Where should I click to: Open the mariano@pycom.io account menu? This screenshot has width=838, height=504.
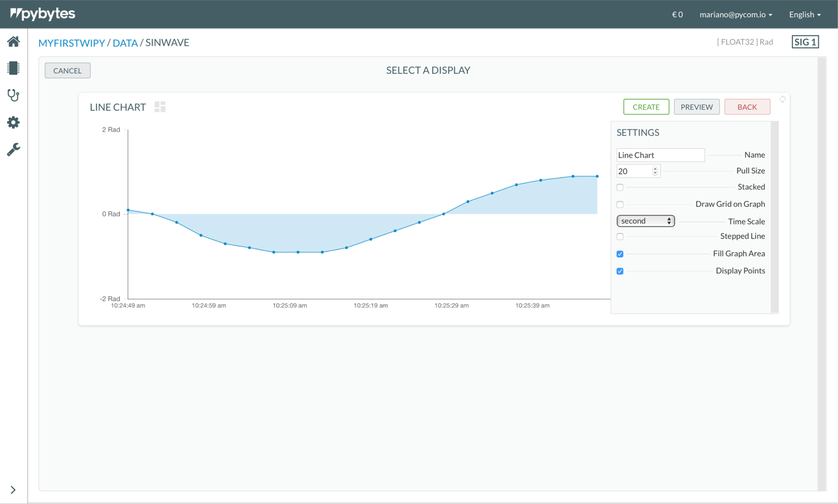[x=736, y=15]
